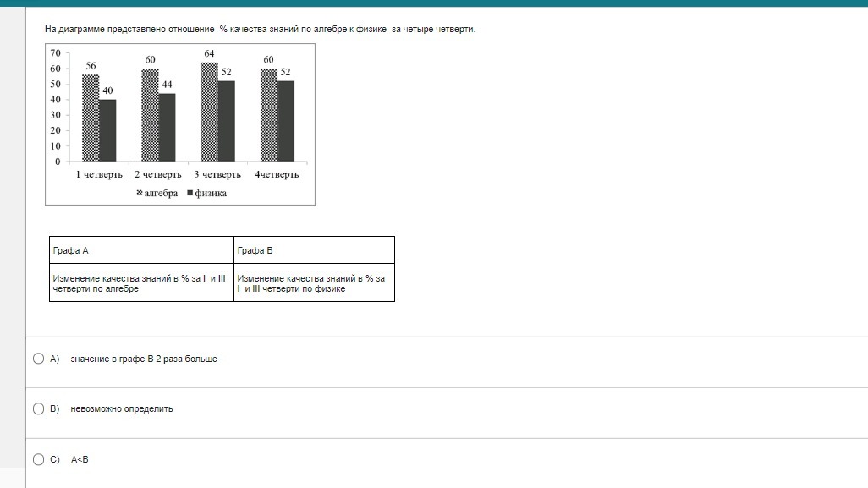Click the алгебра legend swatch icon

[x=140, y=193]
